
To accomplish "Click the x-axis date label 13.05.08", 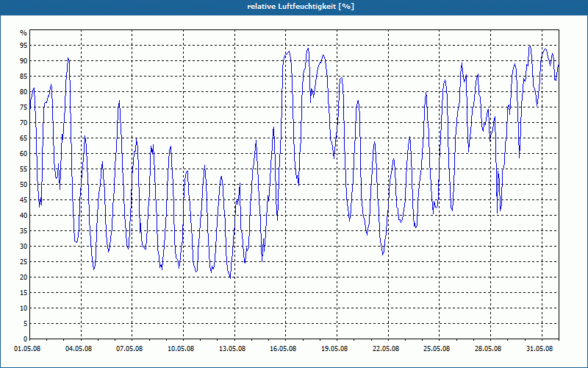I will [x=232, y=348].
